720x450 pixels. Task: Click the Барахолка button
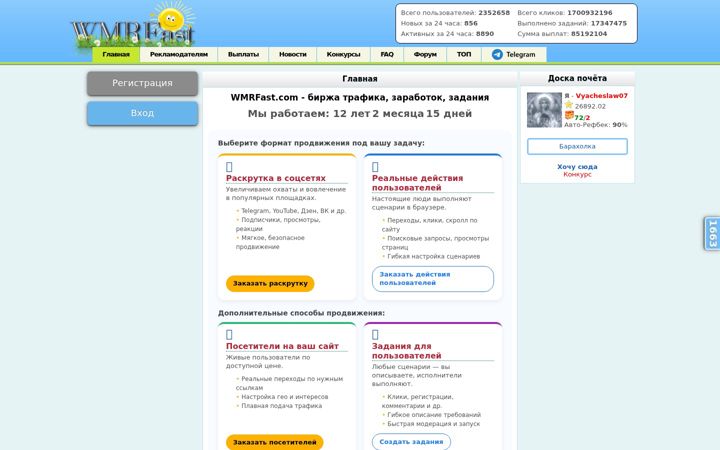pyautogui.click(x=577, y=146)
